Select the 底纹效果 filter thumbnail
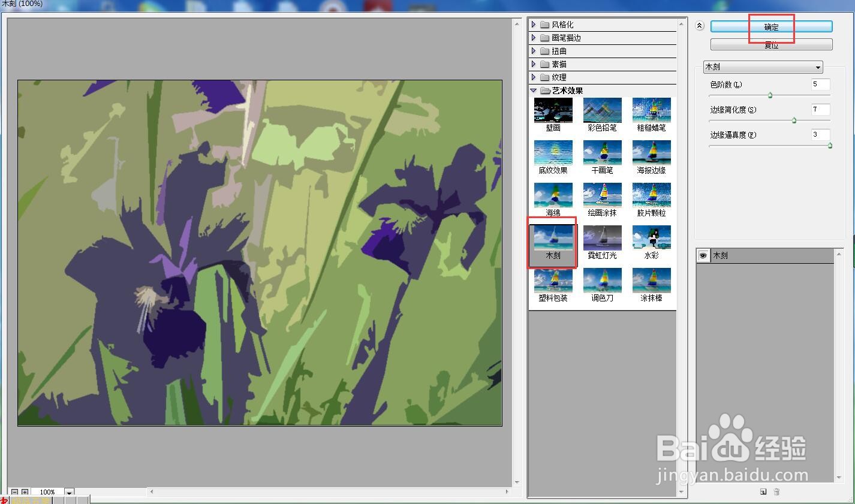Viewport: 855px width, 504px height. (553, 153)
